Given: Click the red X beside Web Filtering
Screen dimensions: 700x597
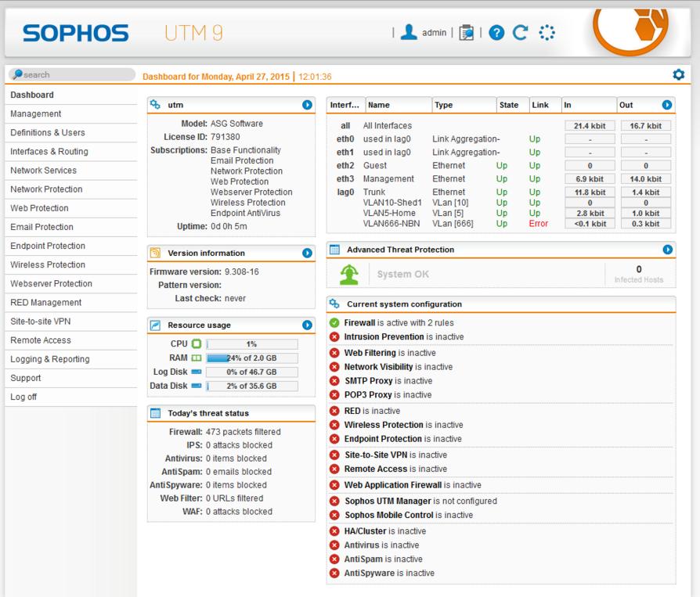Looking at the screenshot, I should pyautogui.click(x=334, y=353).
